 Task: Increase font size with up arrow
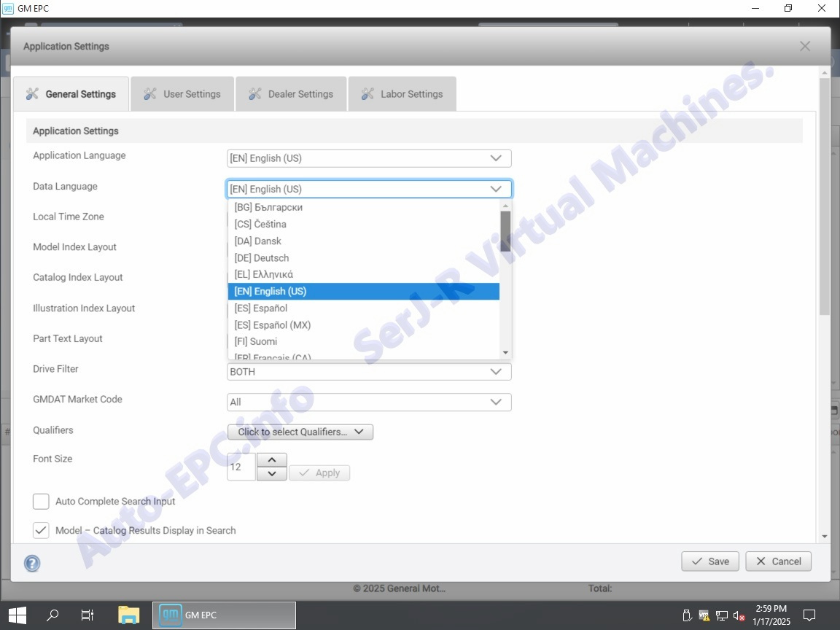pos(272,459)
